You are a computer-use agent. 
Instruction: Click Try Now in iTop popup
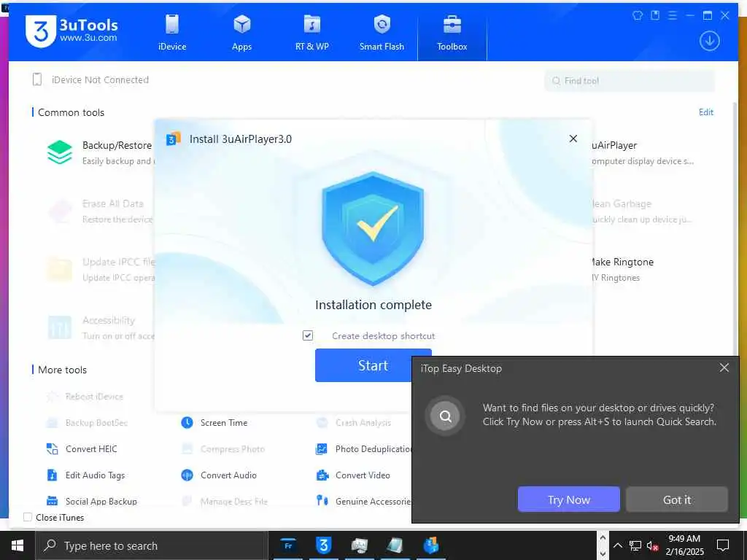(569, 499)
